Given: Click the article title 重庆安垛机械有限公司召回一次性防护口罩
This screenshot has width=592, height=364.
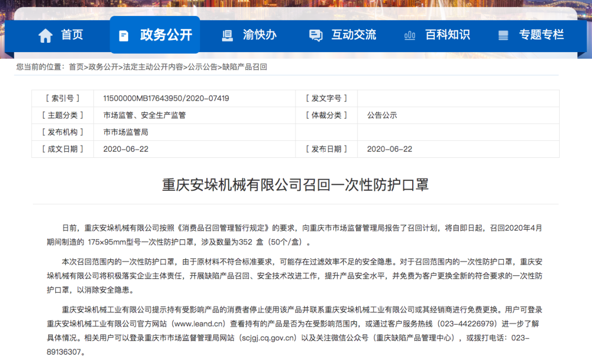Looking at the screenshot, I should click(x=295, y=185).
